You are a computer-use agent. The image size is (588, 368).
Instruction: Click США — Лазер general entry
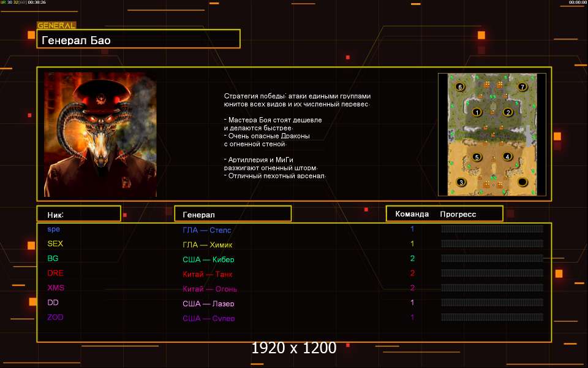click(x=208, y=304)
